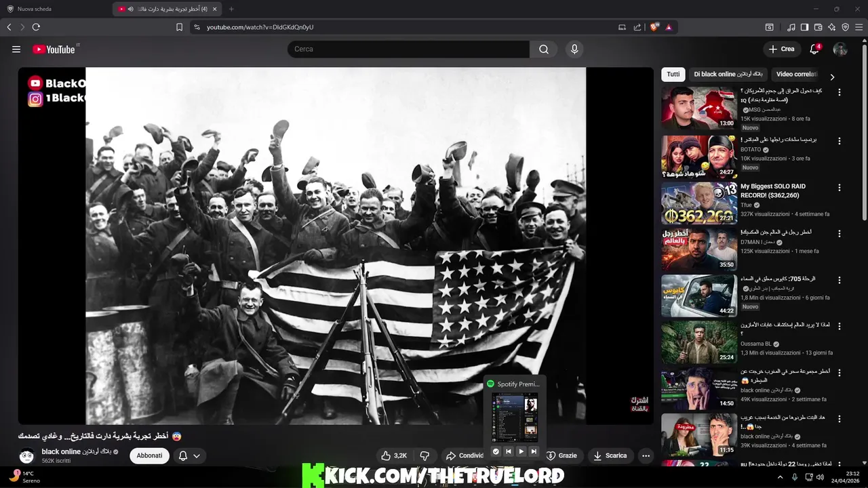Click the search magnifier button
868x488 pixels.
click(x=544, y=49)
